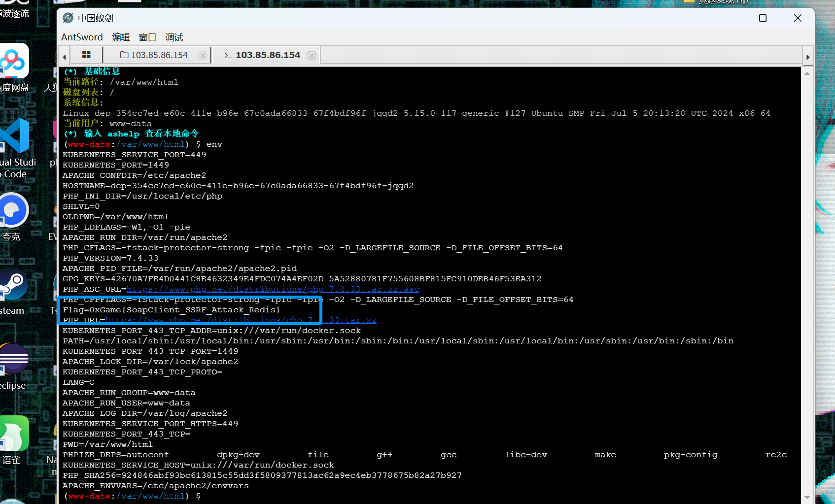Close the terminal tab 103.85.86.154

(x=312, y=56)
